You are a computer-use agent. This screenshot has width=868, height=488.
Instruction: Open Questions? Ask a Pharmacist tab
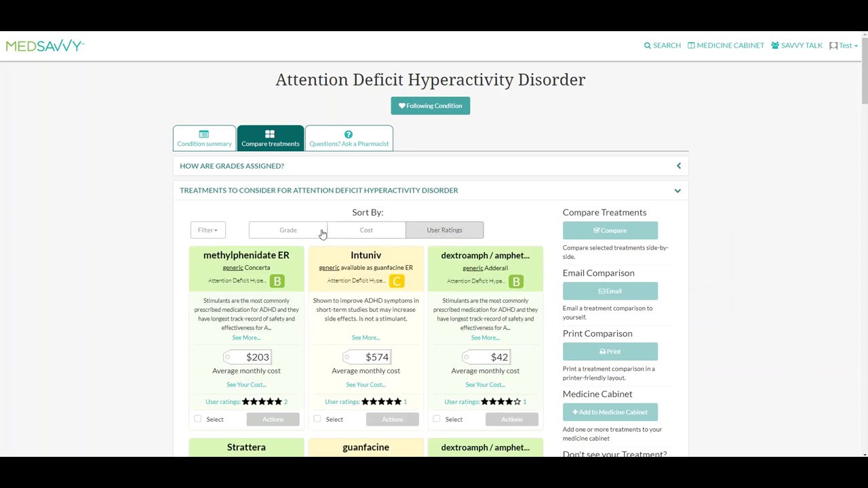(349, 138)
